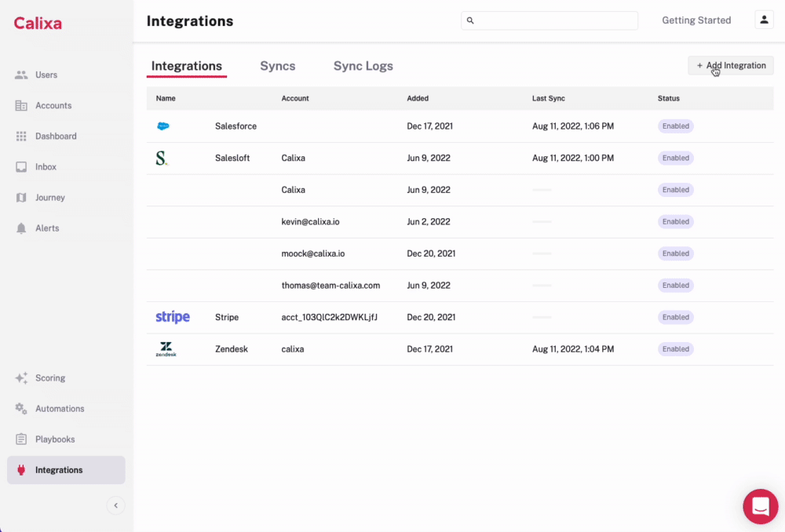Click the kevin@calixa.io account
This screenshot has height=532, width=785.
(x=310, y=222)
